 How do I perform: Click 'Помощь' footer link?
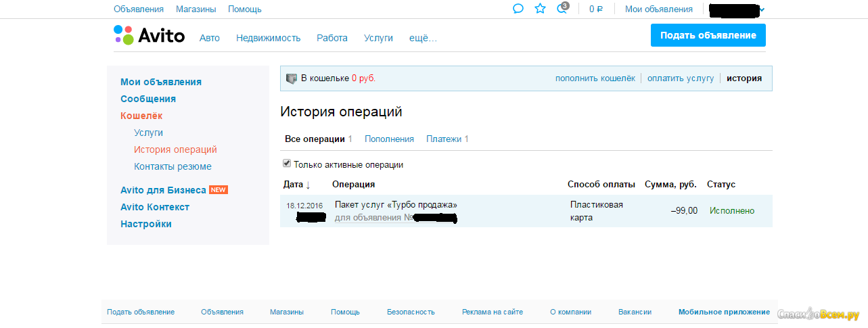pyautogui.click(x=345, y=312)
